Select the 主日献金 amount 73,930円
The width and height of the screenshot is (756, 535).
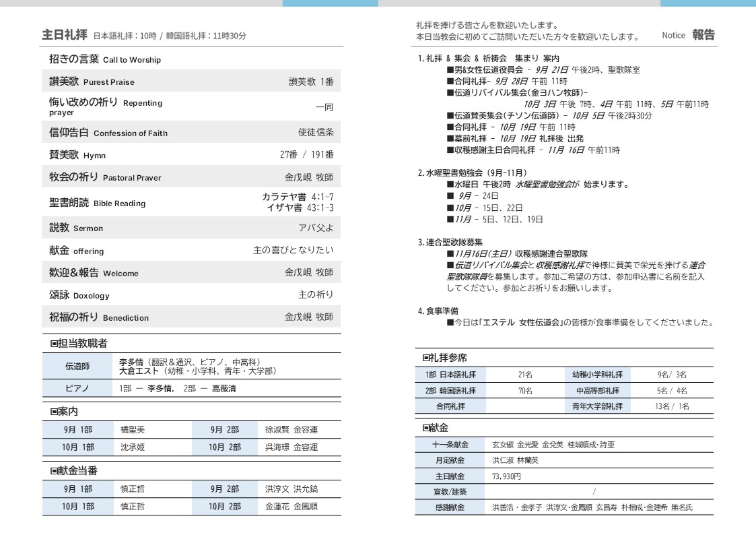pos(507,476)
